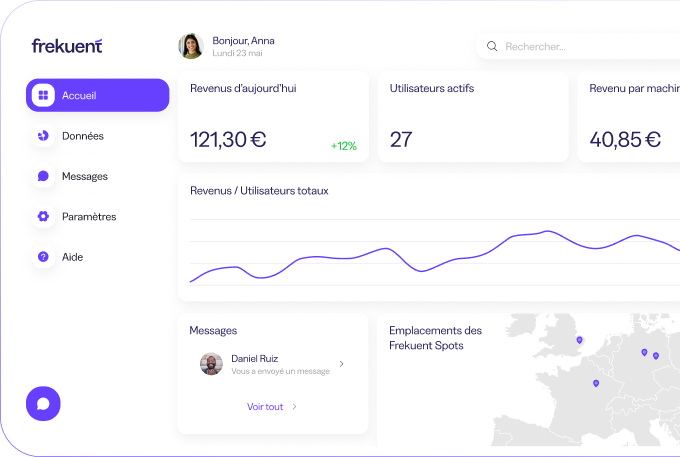Go to Paramètres menu item
Screen dimensions: 680x457
[89, 216]
